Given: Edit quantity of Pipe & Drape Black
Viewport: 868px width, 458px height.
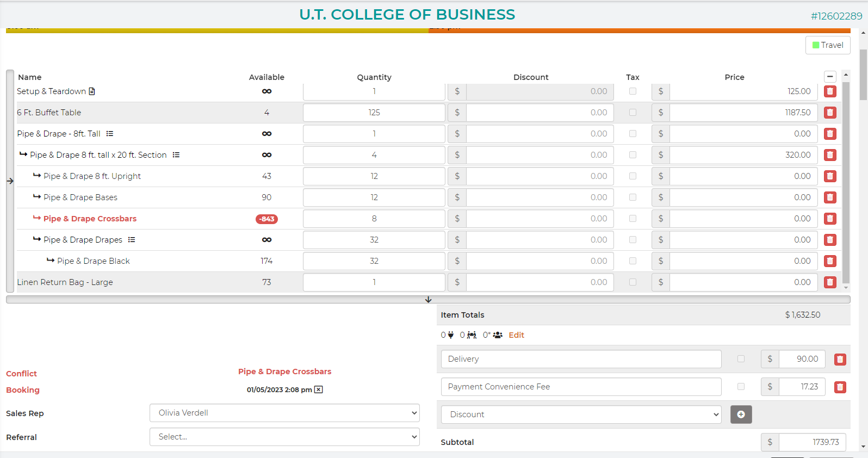Looking at the screenshot, I should click(374, 261).
